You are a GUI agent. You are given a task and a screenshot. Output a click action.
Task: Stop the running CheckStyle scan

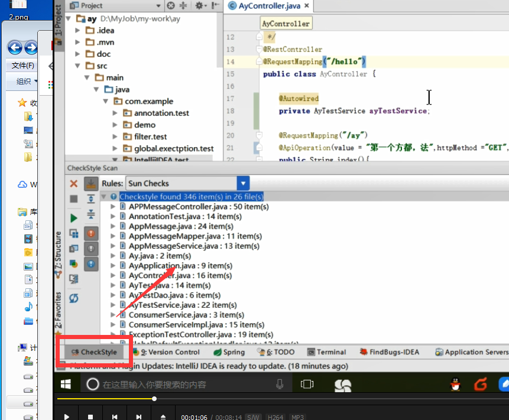[x=74, y=199]
